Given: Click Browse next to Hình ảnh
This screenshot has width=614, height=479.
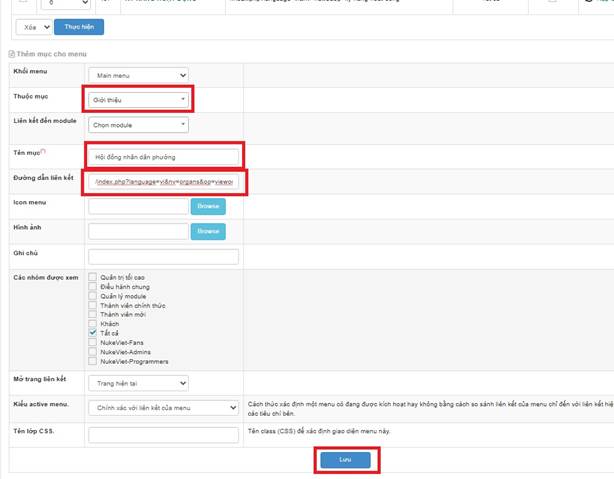Looking at the screenshot, I should [208, 231].
